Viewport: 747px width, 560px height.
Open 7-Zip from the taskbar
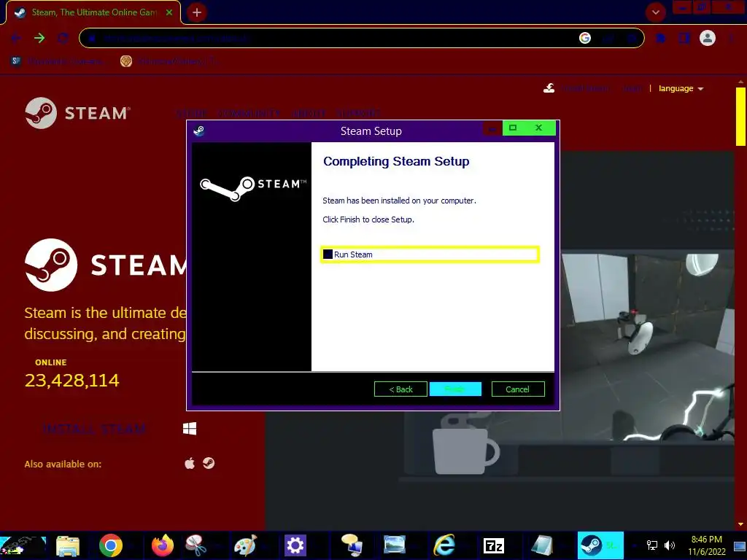click(x=494, y=545)
